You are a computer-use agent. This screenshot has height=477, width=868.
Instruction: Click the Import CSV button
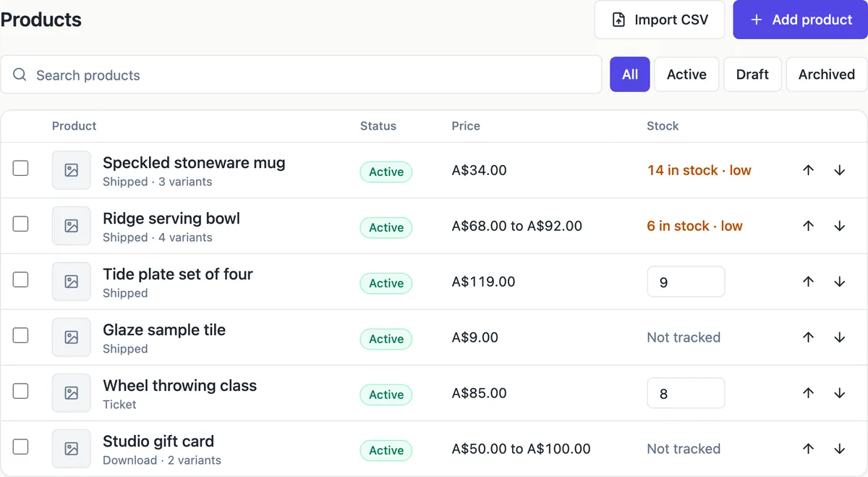point(660,20)
